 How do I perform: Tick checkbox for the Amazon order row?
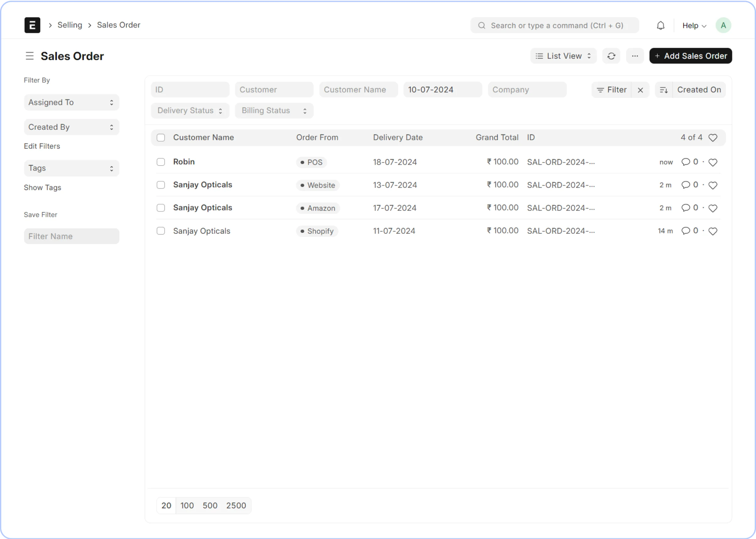pos(161,208)
